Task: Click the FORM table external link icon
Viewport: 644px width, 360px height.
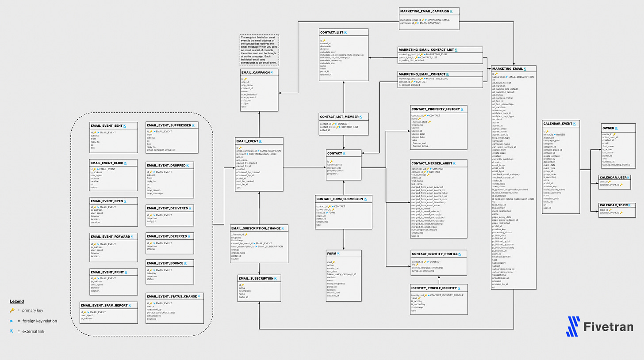Action: [x=339, y=254]
